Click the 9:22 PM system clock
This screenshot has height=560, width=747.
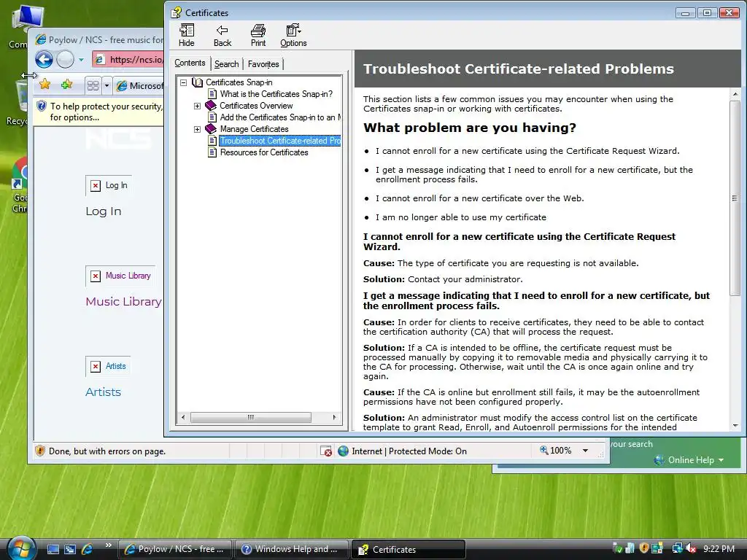719,549
